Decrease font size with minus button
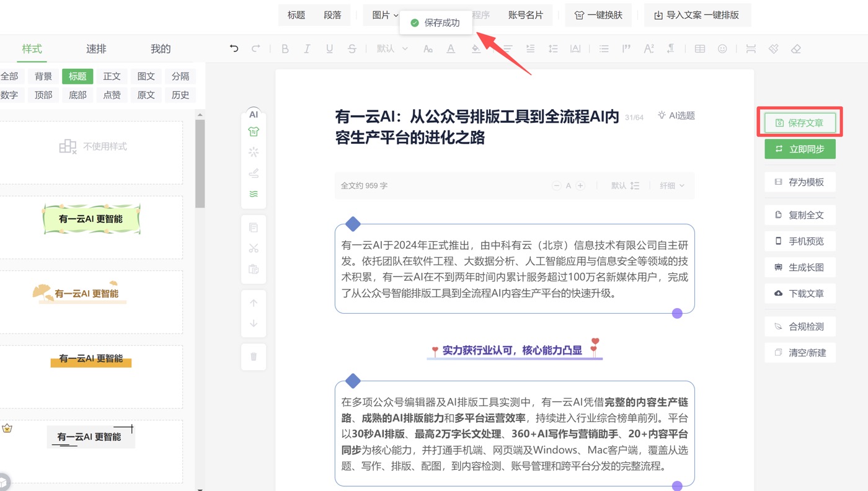This screenshot has height=491, width=868. [556, 185]
